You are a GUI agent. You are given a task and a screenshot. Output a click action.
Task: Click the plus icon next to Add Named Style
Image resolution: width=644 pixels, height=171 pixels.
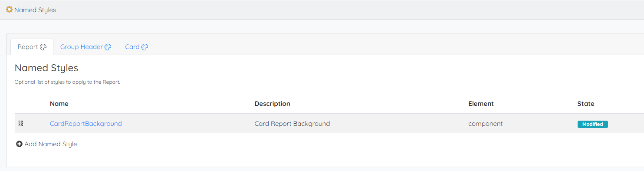point(19,144)
